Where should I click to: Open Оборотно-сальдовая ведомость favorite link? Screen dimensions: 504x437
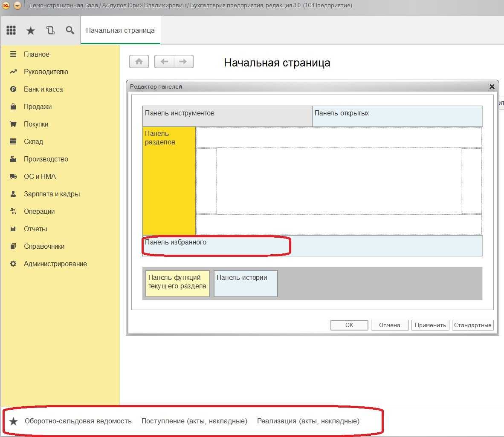78,421
